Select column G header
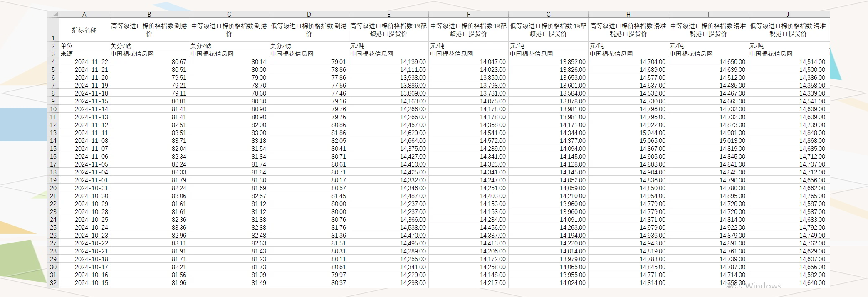Screen dimensions: 868x297 click(548, 15)
